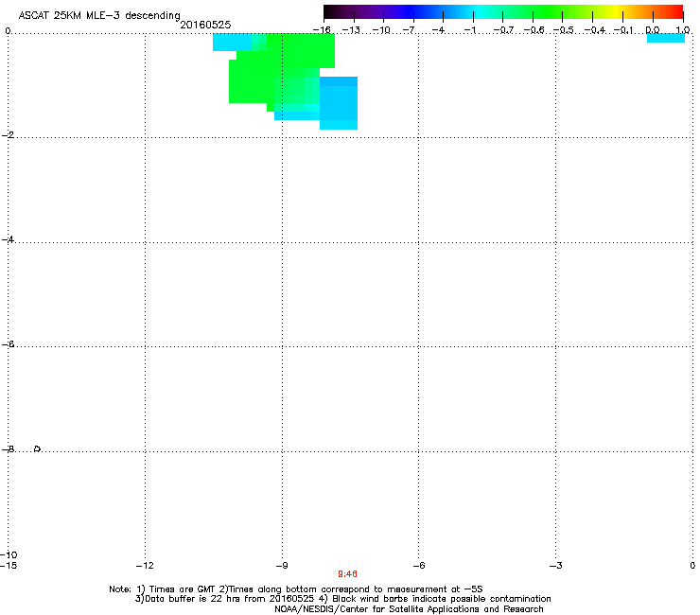Click the title "ASCAT 25KM MLE-3 descending"

pyautogui.click(x=99, y=15)
